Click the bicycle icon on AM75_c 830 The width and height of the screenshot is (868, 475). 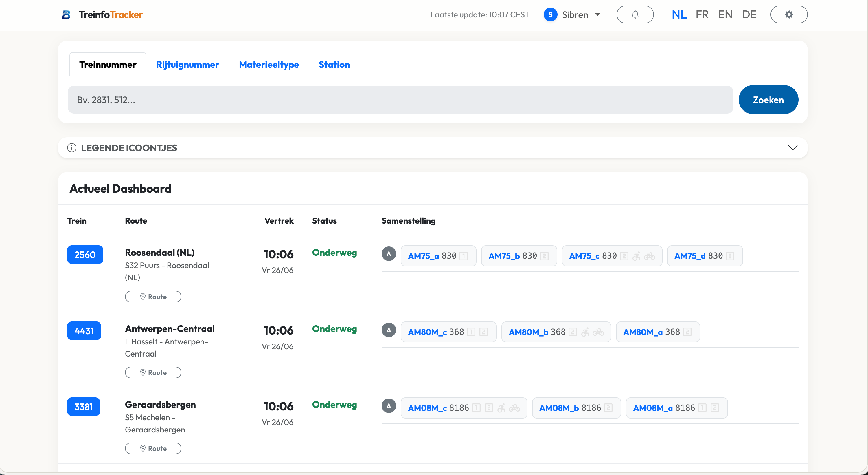[x=649, y=256]
